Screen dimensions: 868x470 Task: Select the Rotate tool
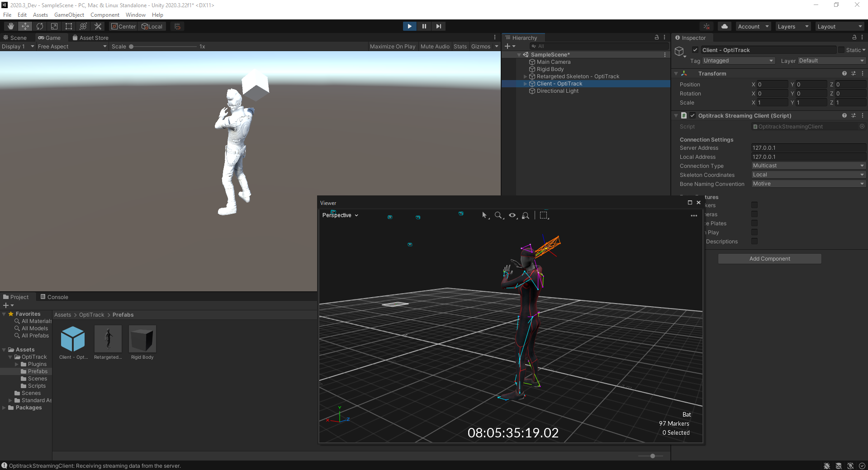40,26
